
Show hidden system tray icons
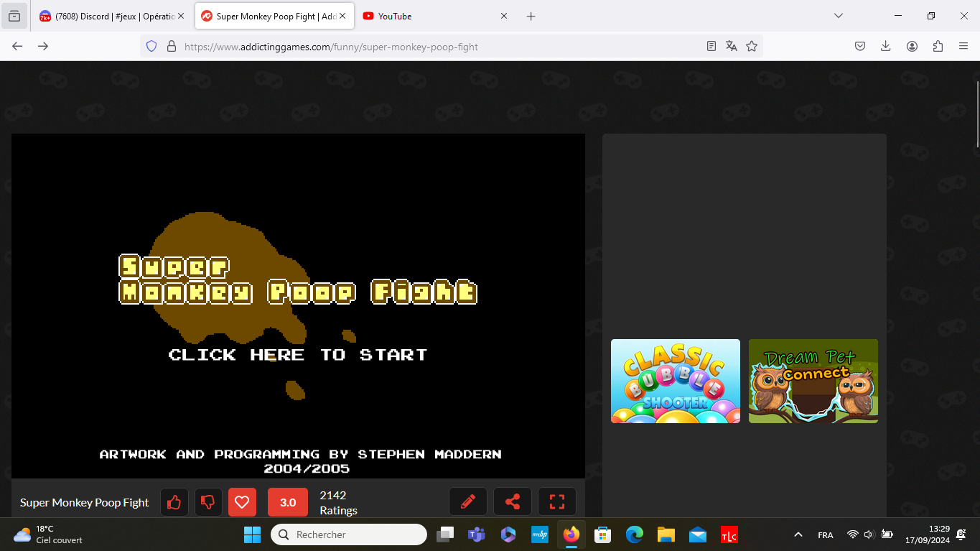798,534
